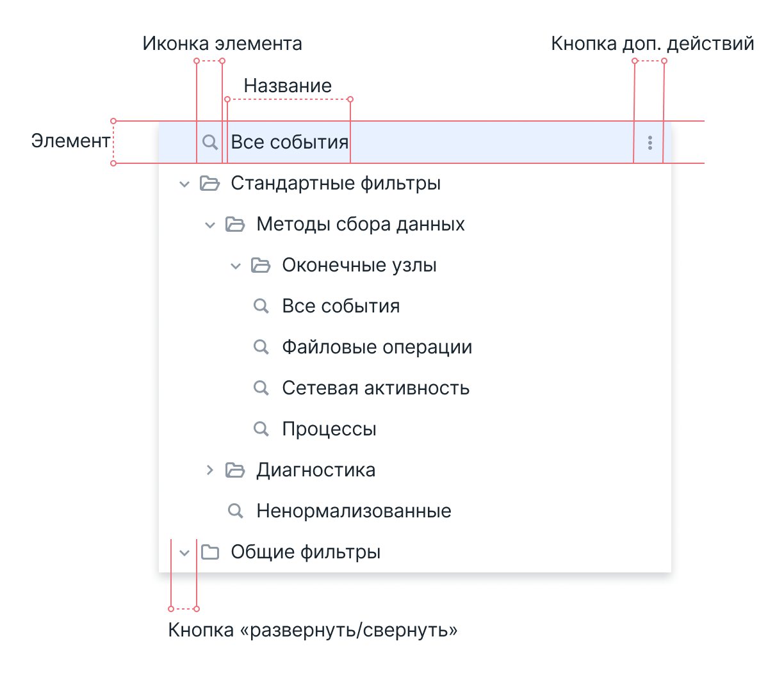Click the highlighted Все события row
This screenshot has width=784, height=680.
pyautogui.click(x=290, y=142)
